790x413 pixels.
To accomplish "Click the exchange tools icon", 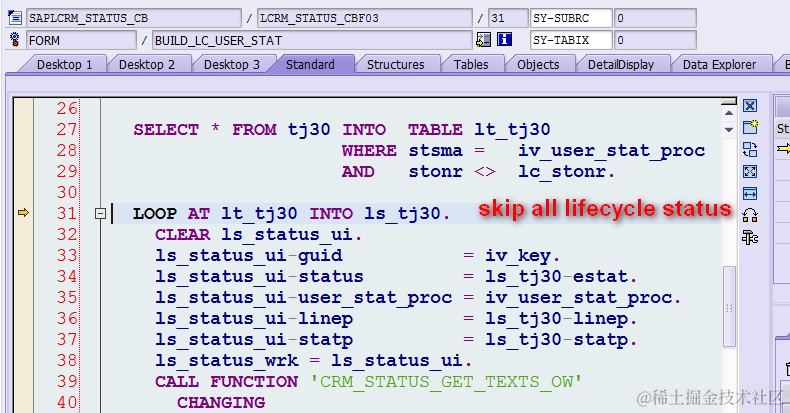I will click(x=750, y=216).
